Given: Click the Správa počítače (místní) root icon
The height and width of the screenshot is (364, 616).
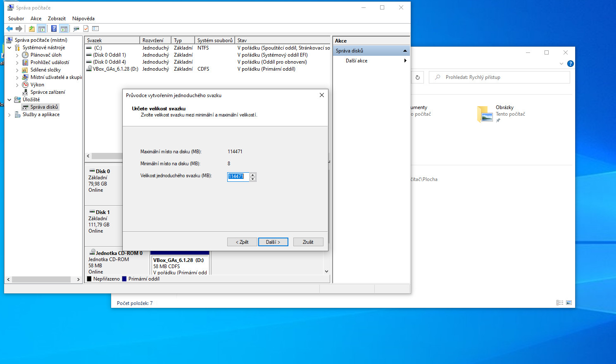Looking at the screenshot, I should (10, 40).
